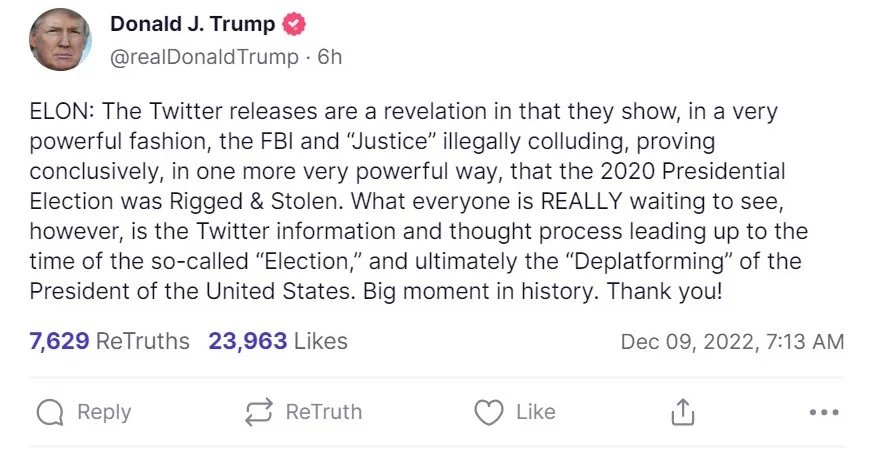This screenshot has width=876, height=454.
Task: Tap the heart icon to like
Action: [489, 413]
